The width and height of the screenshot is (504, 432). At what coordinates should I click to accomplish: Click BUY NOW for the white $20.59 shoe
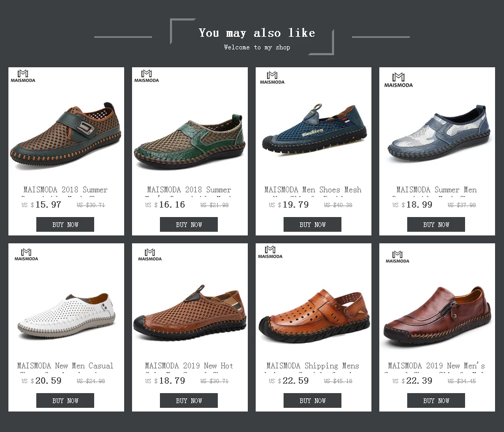pyautogui.click(x=65, y=400)
